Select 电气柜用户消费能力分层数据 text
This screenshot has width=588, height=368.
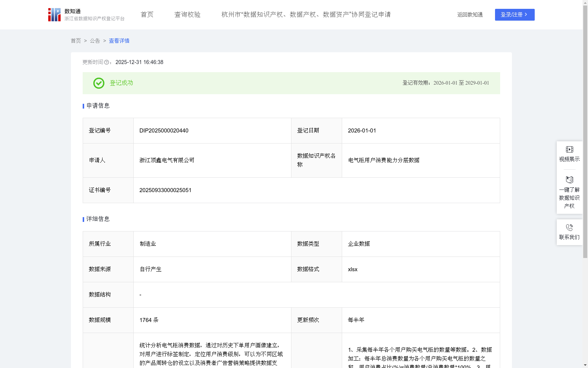pos(384,160)
